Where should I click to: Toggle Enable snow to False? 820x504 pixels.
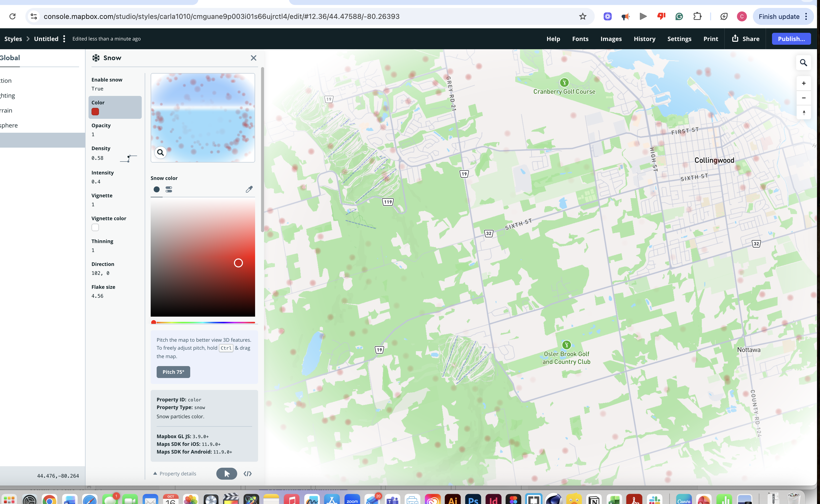coord(97,88)
